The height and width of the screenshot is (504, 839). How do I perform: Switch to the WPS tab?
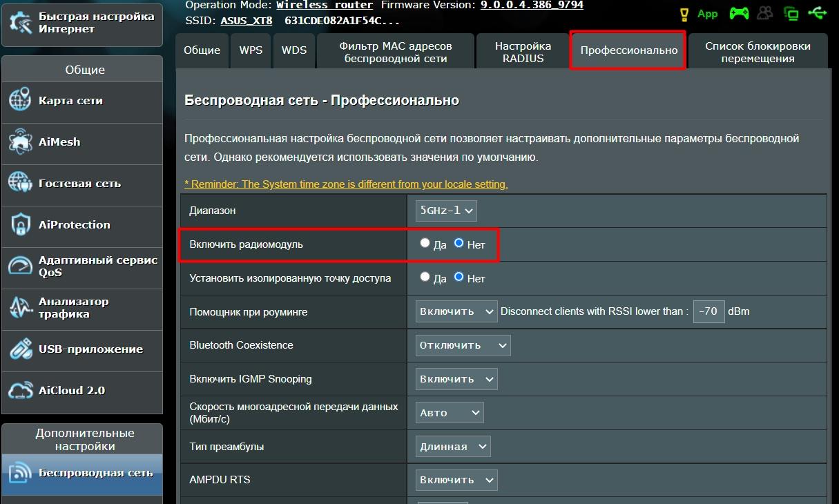pyautogui.click(x=251, y=51)
